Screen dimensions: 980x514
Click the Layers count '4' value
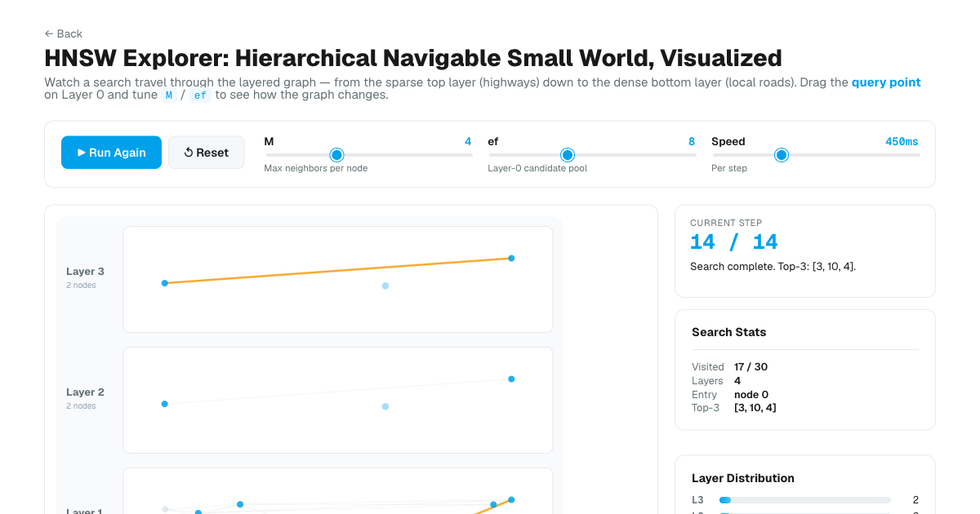point(737,381)
